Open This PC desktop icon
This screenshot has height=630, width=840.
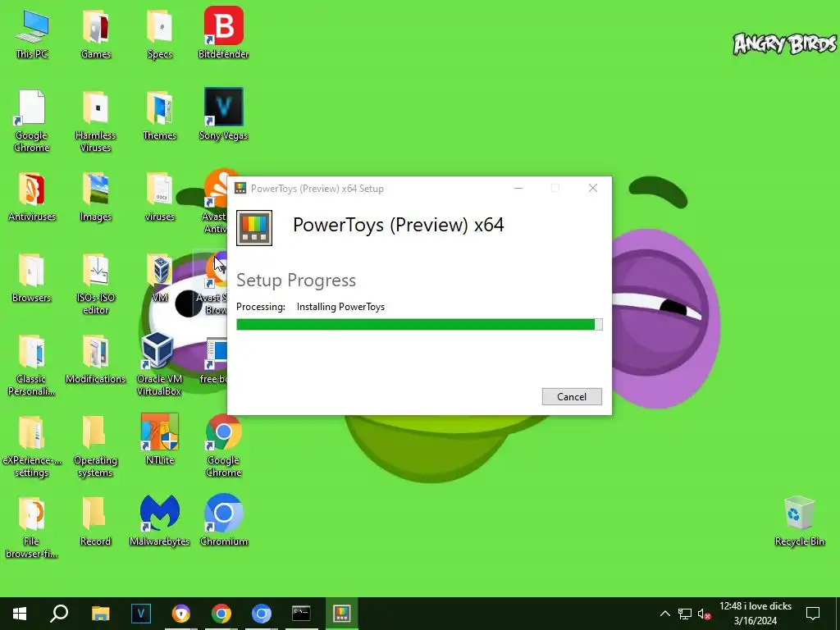point(32,34)
